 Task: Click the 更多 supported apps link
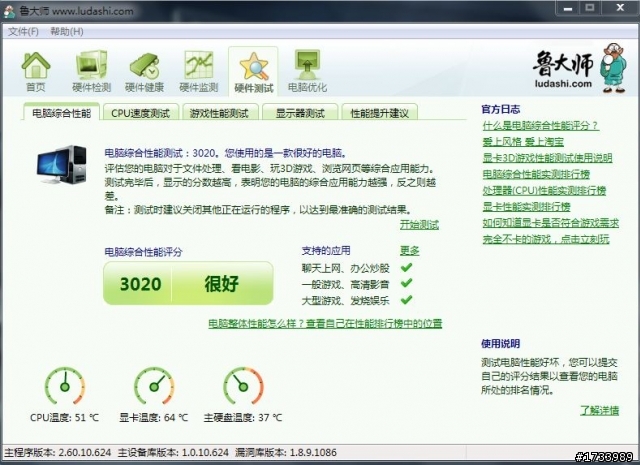409,250
